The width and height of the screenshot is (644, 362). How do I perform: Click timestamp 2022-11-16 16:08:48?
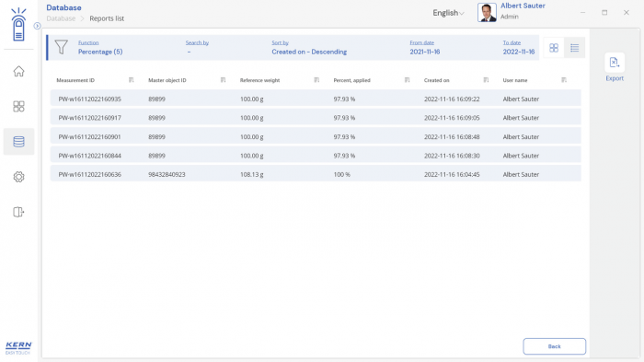click(452, 136)
